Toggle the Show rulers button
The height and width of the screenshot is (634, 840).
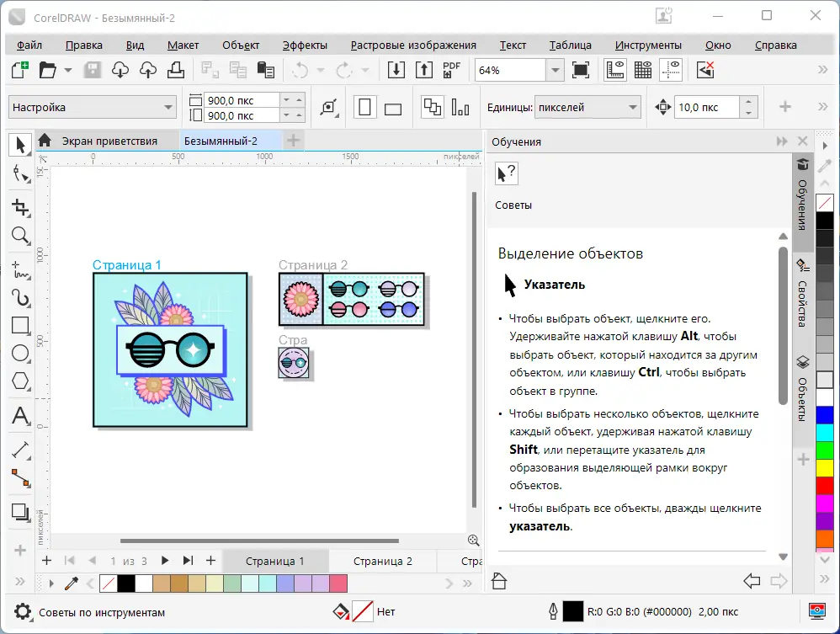point(615,70)
